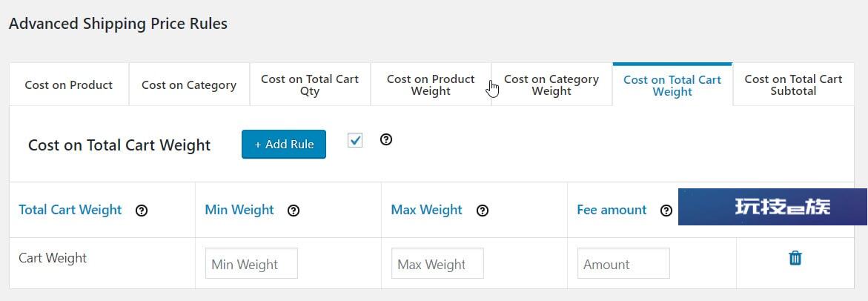
Task: Focus the Min Weight input field
Action: pos(251,263)
